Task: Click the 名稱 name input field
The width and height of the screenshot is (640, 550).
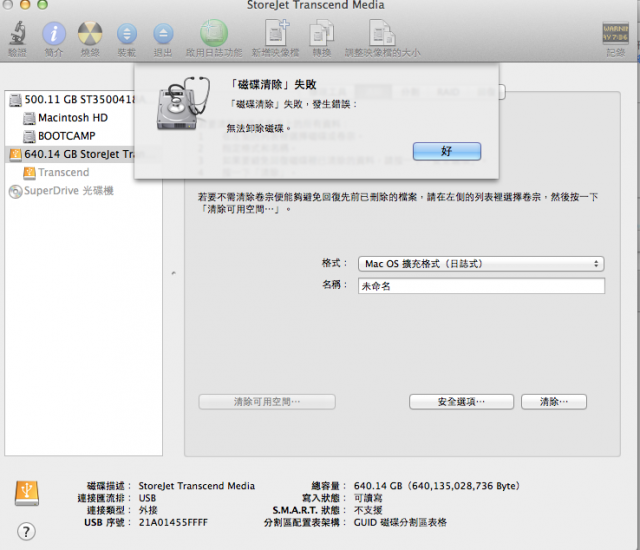Action: [481, 286]
